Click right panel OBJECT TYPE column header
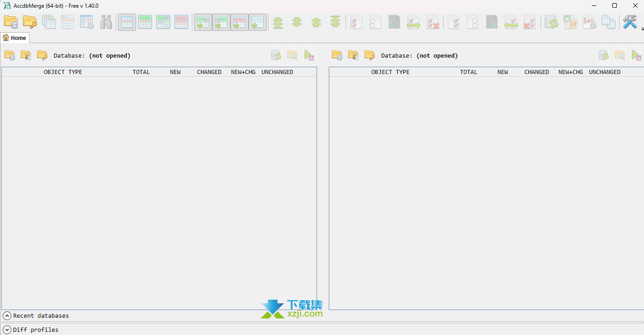The height and width of the screenshot is (335, 644). pos(390,72)
